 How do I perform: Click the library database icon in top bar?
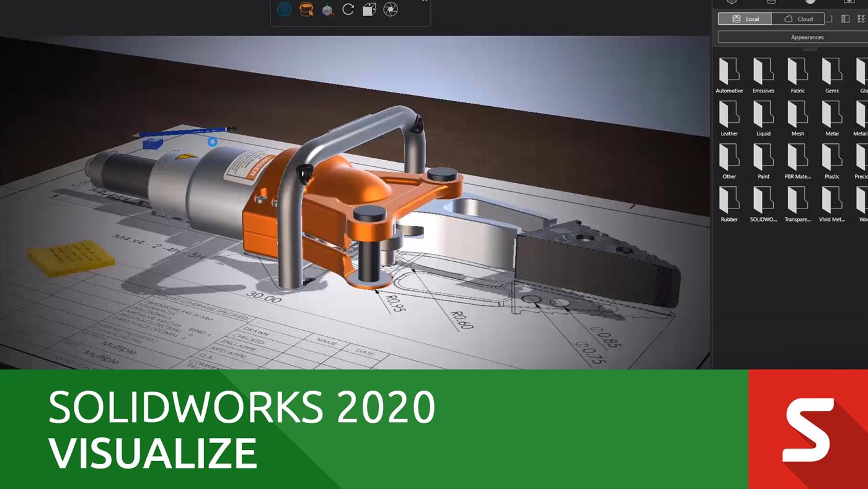tap(772, 2)
